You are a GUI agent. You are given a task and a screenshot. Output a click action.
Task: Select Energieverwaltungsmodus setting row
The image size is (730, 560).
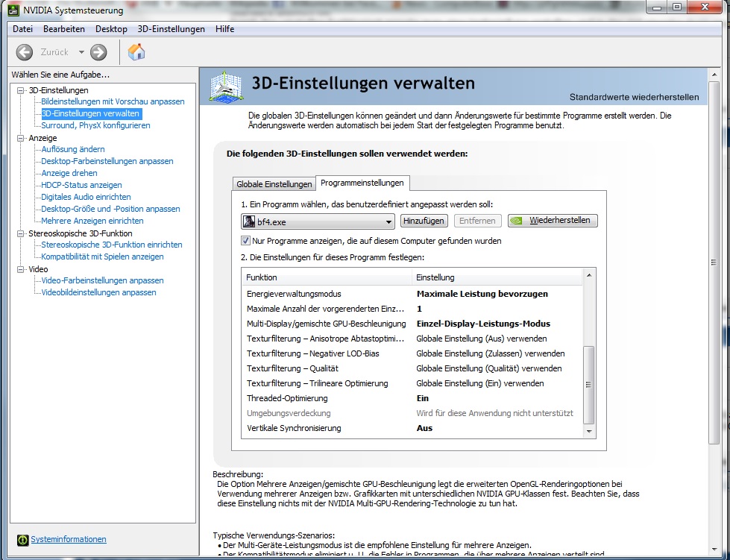(x=412, y=294)
